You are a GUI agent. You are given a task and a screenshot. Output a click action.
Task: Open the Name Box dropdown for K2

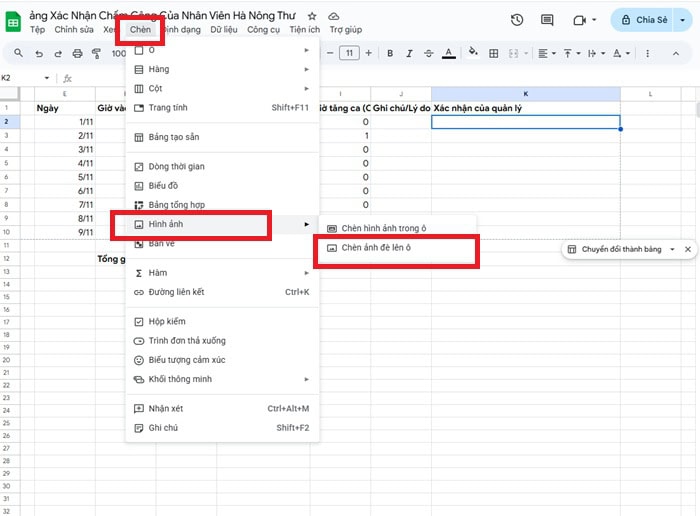[47, 78]
